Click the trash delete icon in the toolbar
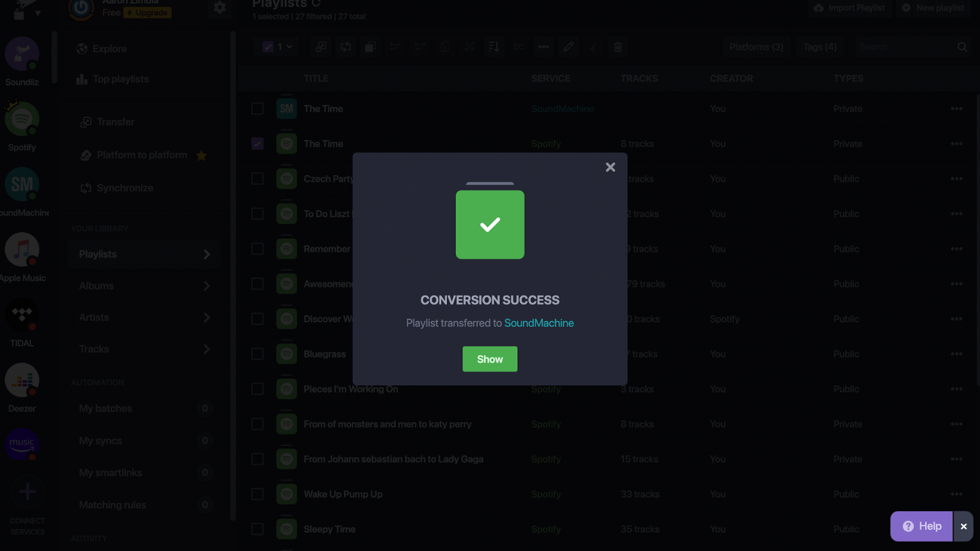This screenshot has width=980, height=551. point(618,47)
